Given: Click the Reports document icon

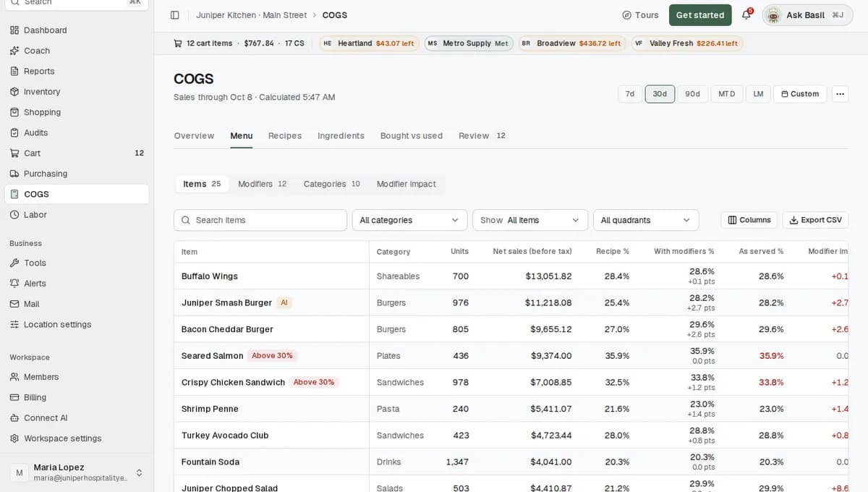Looking at the screenshot, I should (x=14, y=71).
